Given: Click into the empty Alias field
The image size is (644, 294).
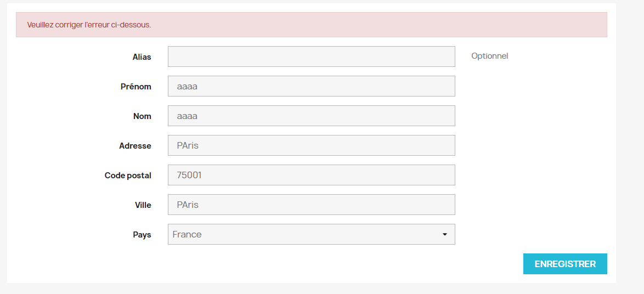Looking at the screenshot, I should [311, 56].
